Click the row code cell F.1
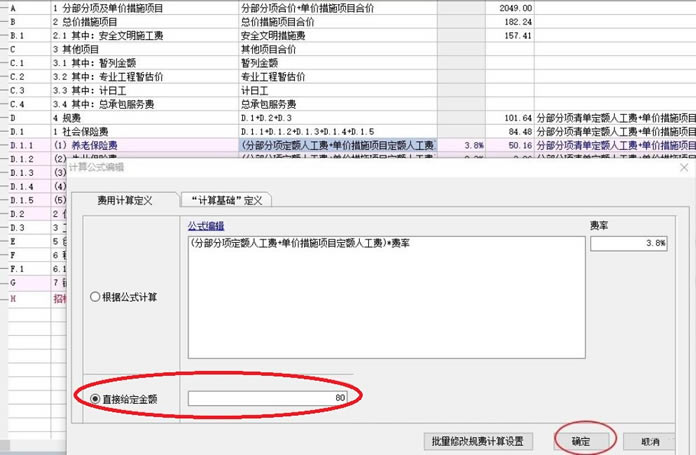696x455 pixels. pyautogui.click(x=29, y=269)
